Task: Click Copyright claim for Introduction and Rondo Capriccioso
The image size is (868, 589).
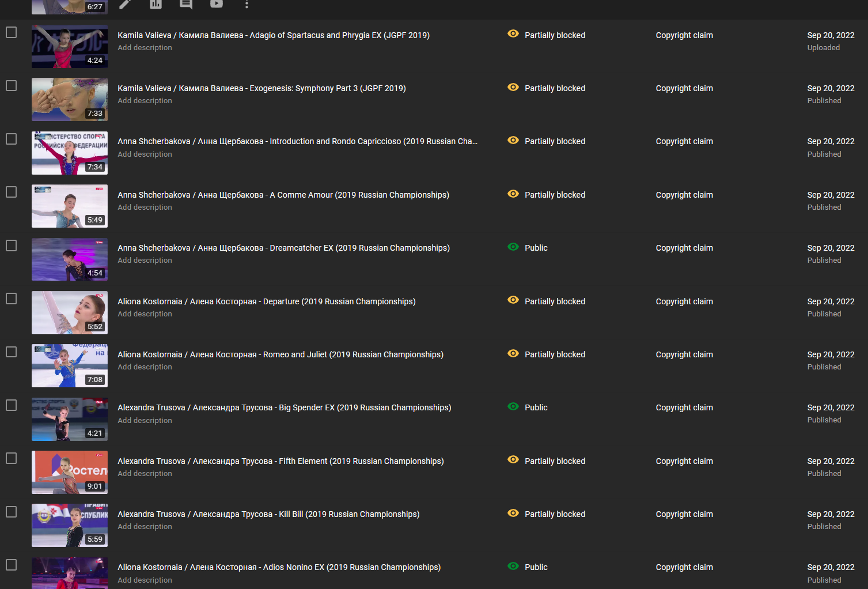Action: coord(684,141)
